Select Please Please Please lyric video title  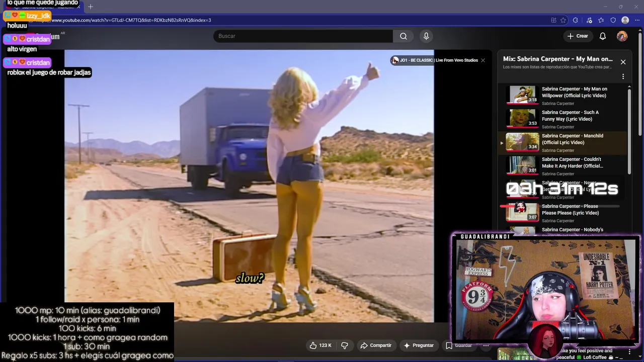point(570,209)
